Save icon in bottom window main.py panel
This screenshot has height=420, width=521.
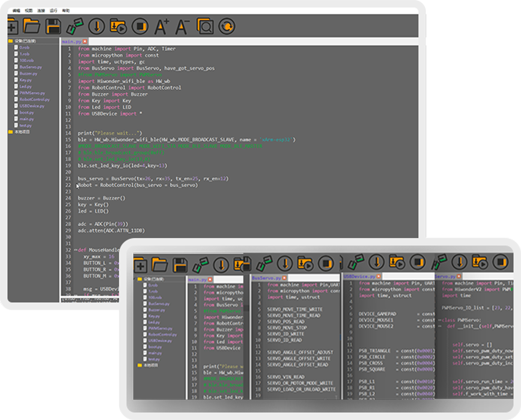pyautogui.click(x=180, y=265)
